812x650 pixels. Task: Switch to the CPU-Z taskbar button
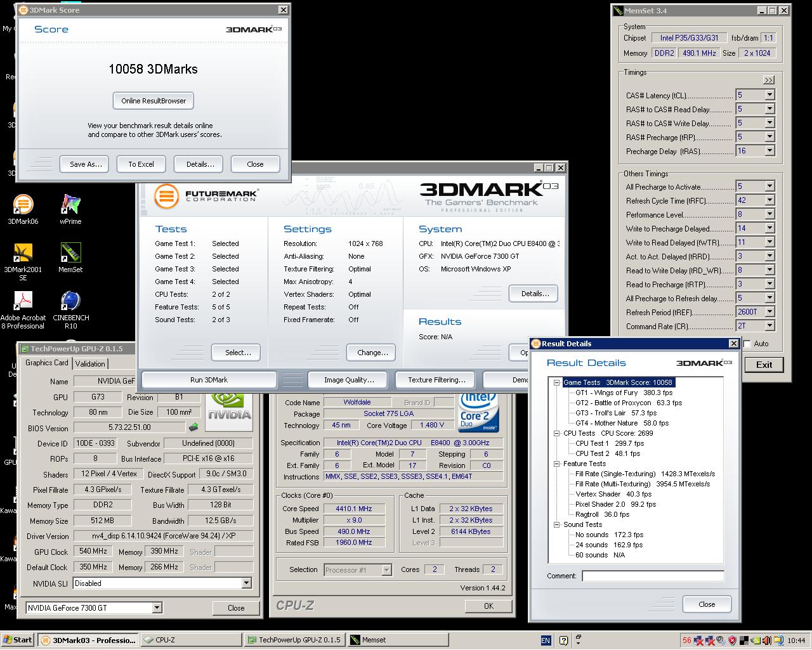[190, 640]
